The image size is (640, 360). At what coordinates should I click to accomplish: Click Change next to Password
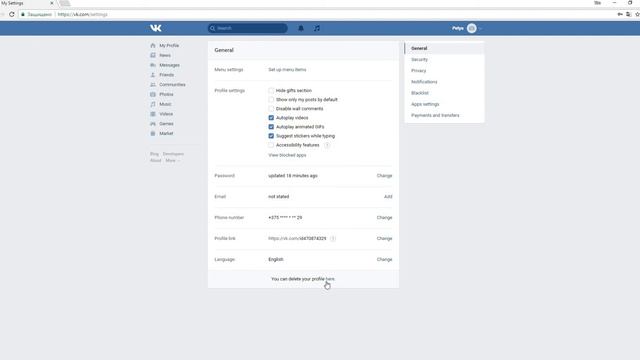[384, 176]
